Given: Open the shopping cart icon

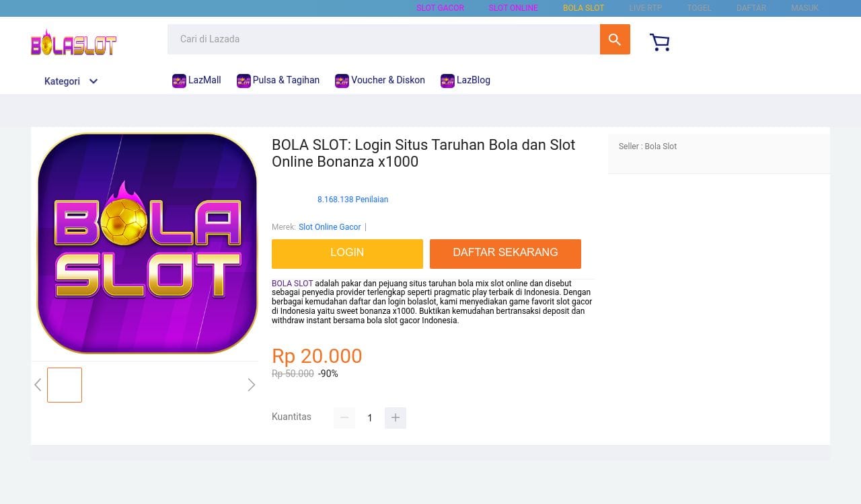Looking at the screenshot, I should 659,42.
